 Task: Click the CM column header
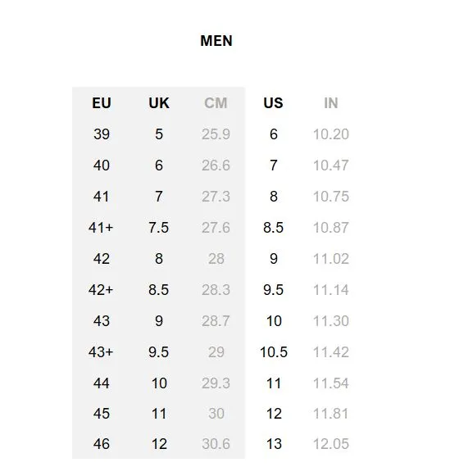(216, 103)
